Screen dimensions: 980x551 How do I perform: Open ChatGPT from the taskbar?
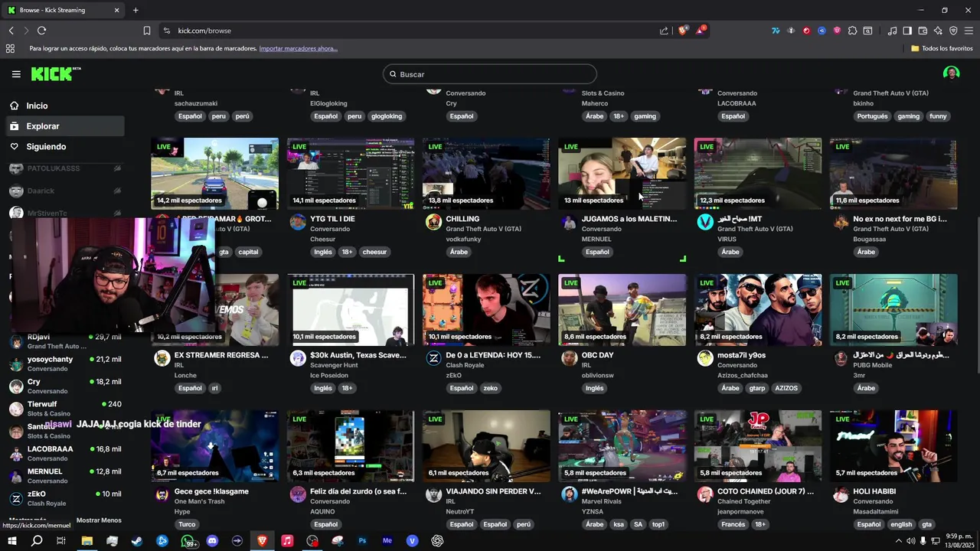[437, 541]
